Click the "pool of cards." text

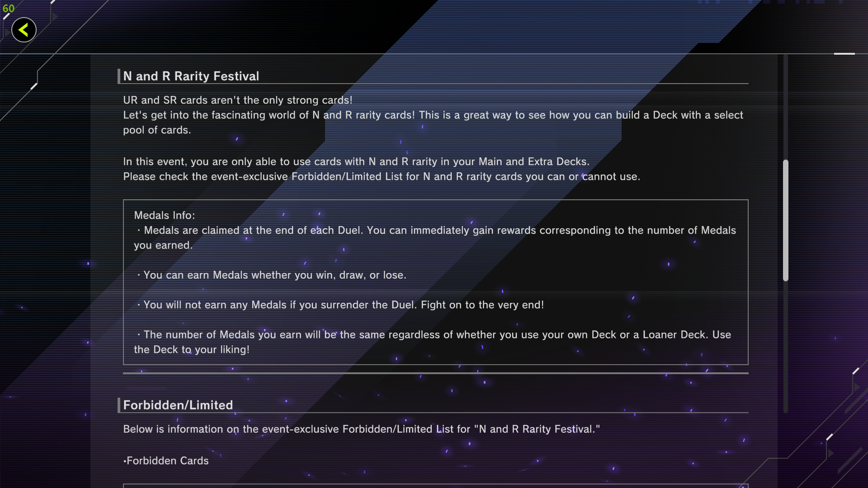pos(157,130)
